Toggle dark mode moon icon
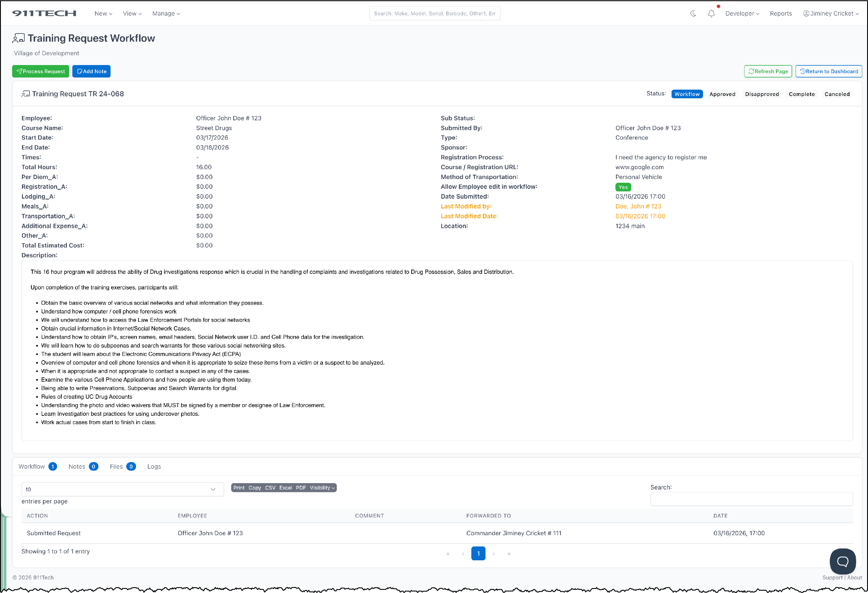This screenshot has height=593, width=868. pyautogui.click(x=693, y=13)
